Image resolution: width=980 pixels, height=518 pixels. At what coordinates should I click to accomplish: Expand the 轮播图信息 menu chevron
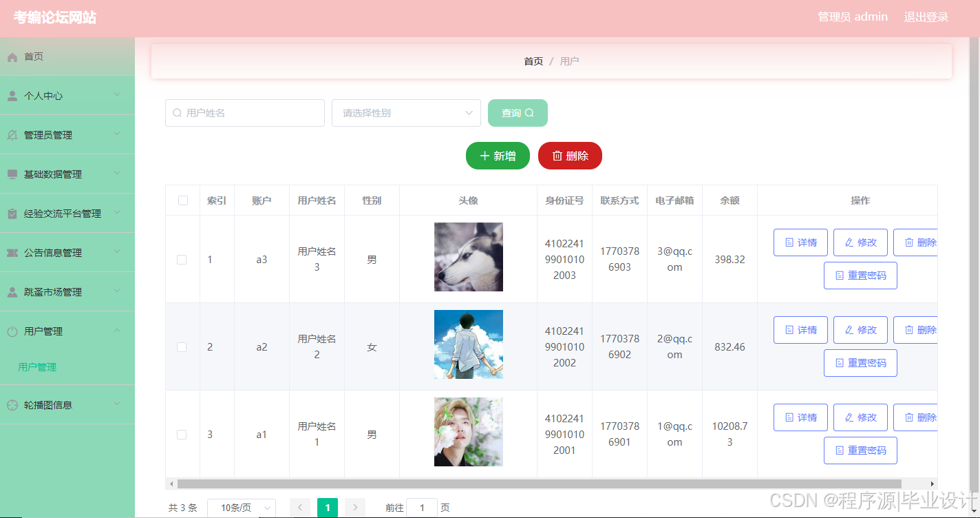[x=117, y=404]
